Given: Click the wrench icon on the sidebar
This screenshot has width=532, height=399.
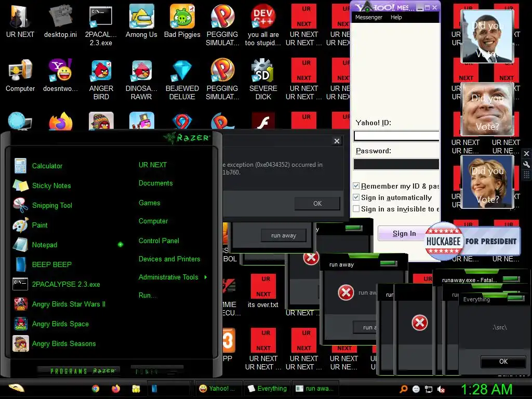Looking at the screenshot, I should 526,165.
